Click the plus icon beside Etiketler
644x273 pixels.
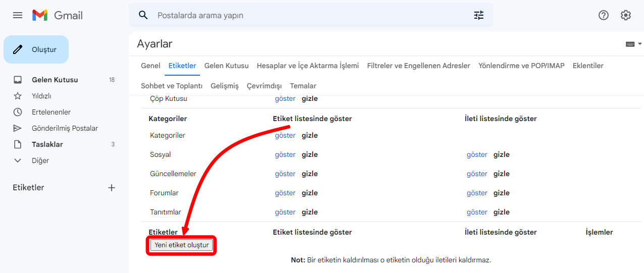112,188
